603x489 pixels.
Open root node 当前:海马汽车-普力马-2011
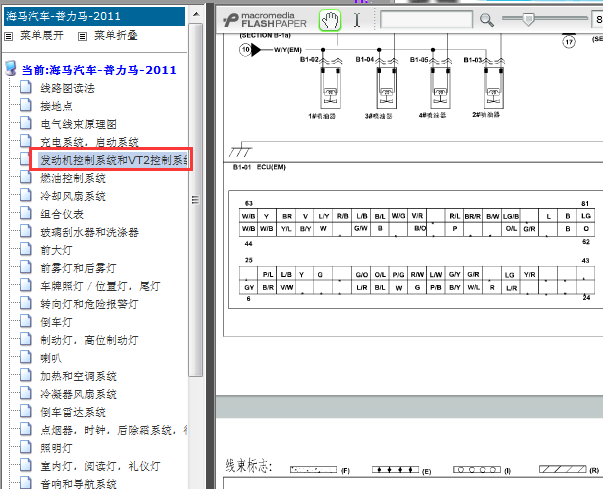coord(99,70)
